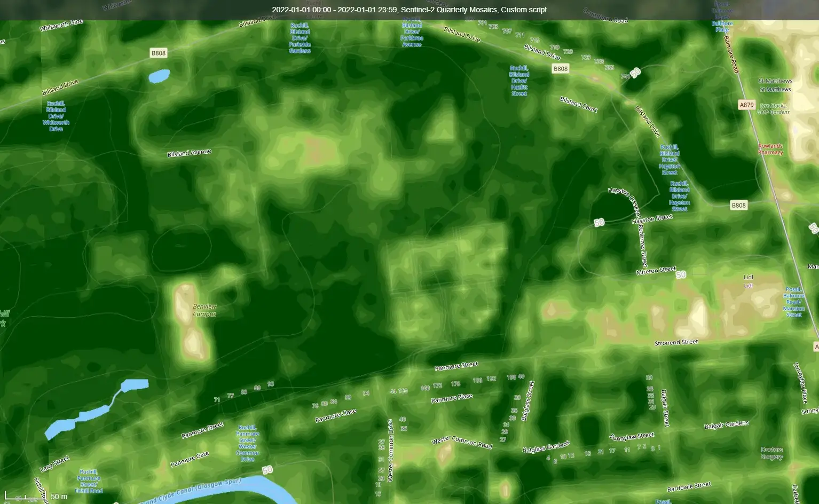Click the Rowlands Pharmacy label
Viewport: 819px width, 504px height.
click(x=770, y=148)
